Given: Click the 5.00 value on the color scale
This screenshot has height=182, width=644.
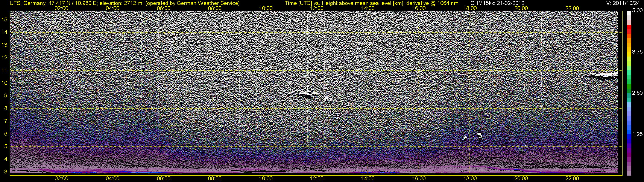Looking at the screenshot, I should 637,11.
